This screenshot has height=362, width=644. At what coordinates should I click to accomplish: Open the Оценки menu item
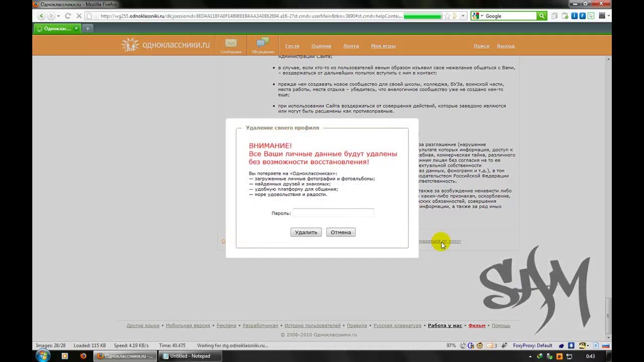tap(321, 46)
